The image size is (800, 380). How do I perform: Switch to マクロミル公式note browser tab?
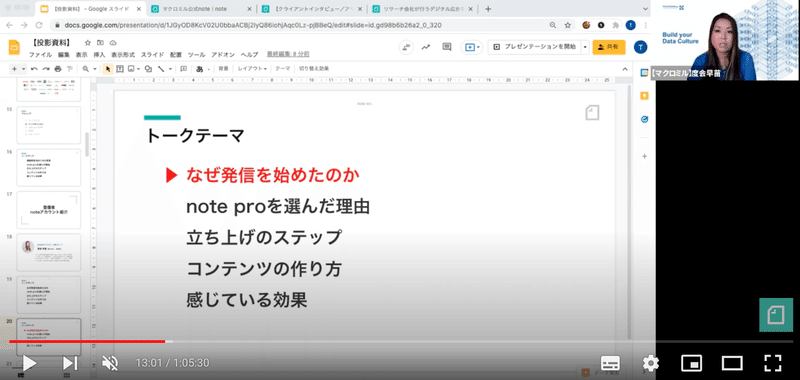point(202,9)
